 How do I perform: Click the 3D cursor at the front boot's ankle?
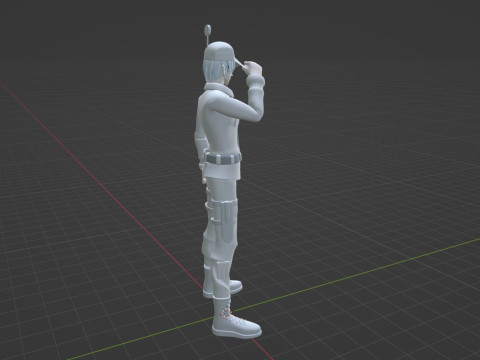point(227,313)
